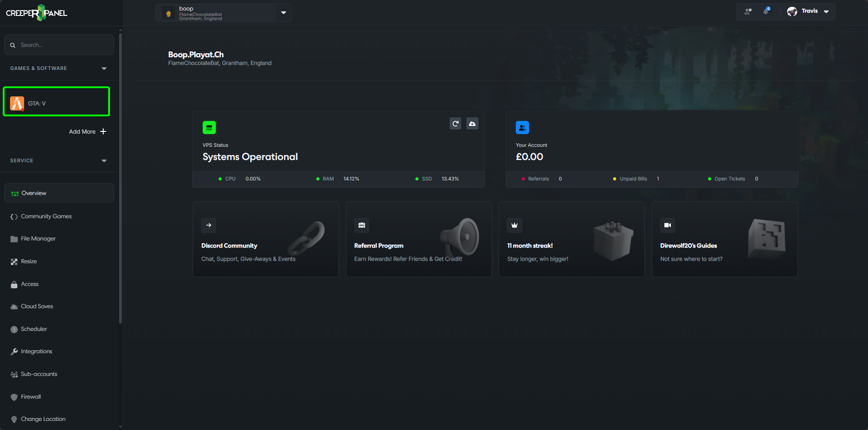Open the Firewall settings
This screenshot has height=430, width=868.
pos(30,396)
